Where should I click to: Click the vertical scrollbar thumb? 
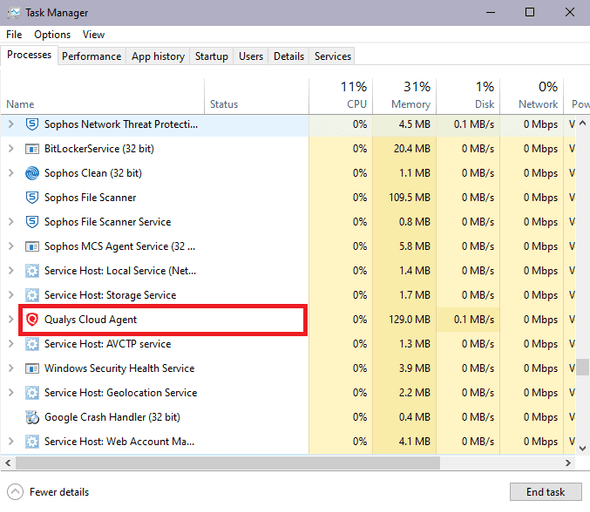point(582,367)
